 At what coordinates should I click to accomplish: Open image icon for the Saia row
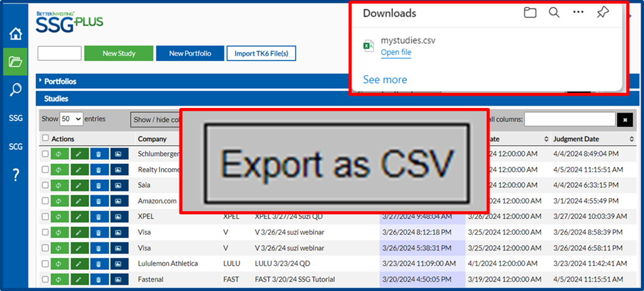(x=119, y=185)
